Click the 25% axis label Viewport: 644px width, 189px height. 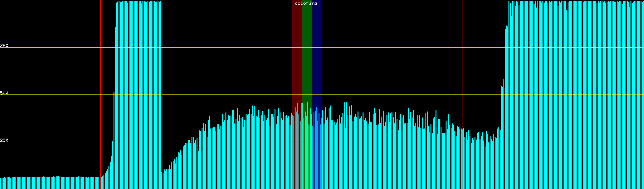tap(4, 140)
